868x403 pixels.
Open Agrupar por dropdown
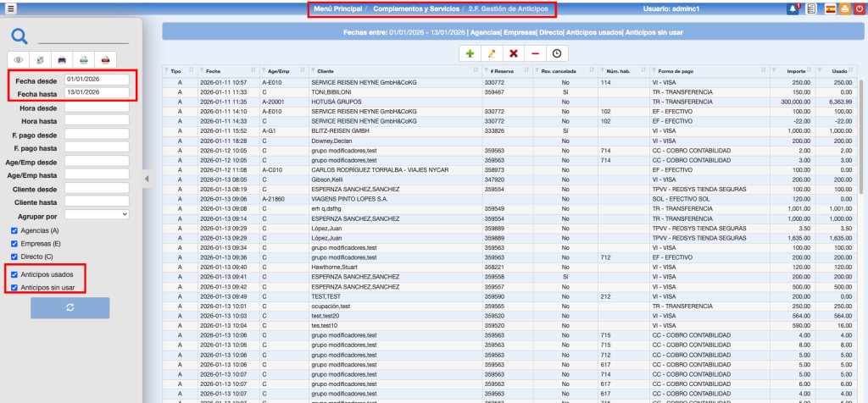tap(97, 214)
